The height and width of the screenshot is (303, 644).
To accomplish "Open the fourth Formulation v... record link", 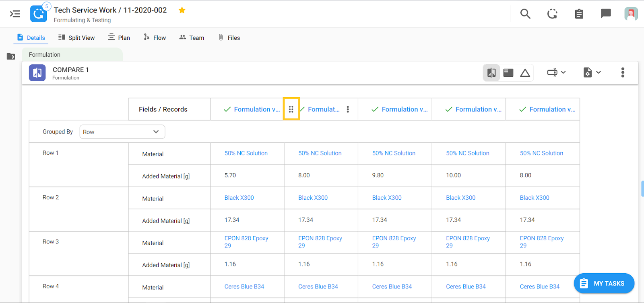I will (x=479, y=109).
